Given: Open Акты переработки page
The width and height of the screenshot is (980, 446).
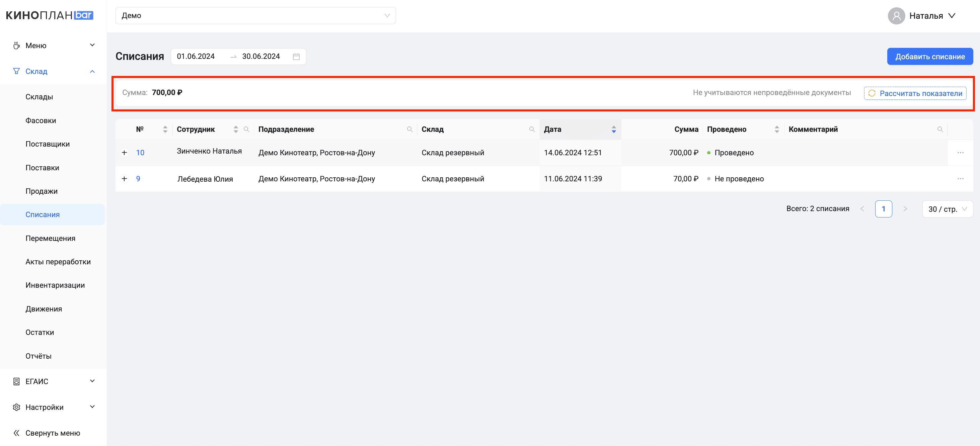Looking at the screenshot, I should (x=58, y=262).
